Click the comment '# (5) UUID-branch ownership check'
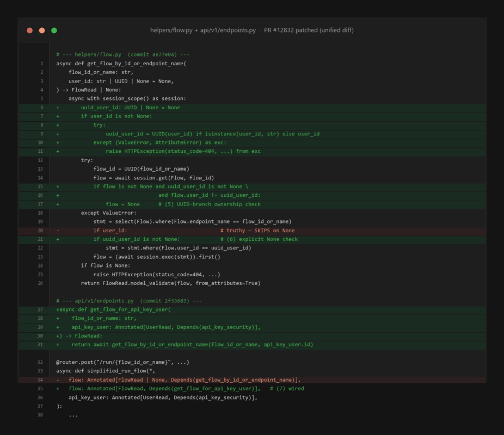 tap(209, 204)
